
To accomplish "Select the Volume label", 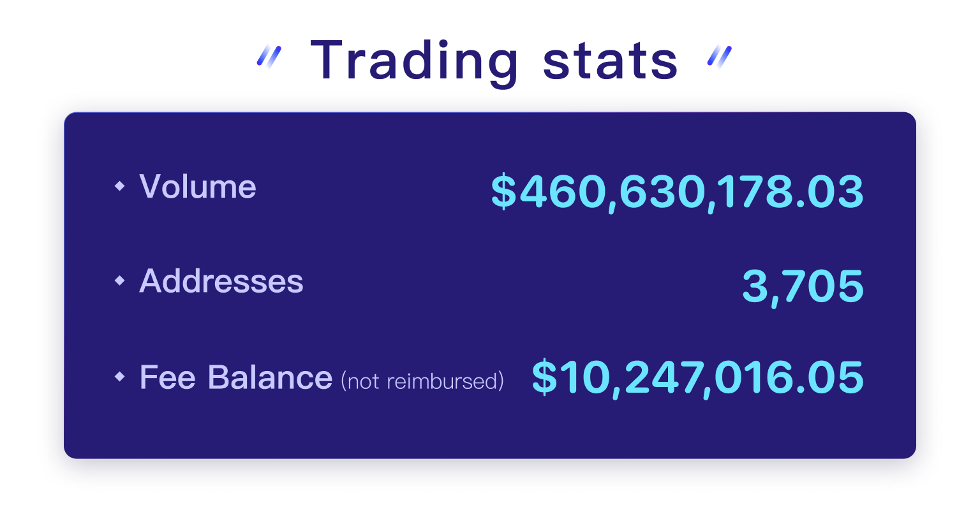I will click(198, 186).
